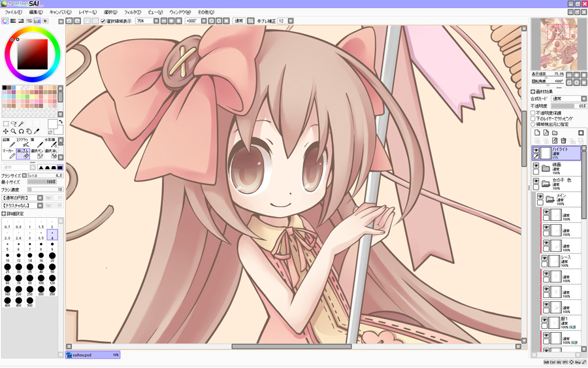
Task: Open the キャンバス (Canvas) menu
Action: click(60, 12)
